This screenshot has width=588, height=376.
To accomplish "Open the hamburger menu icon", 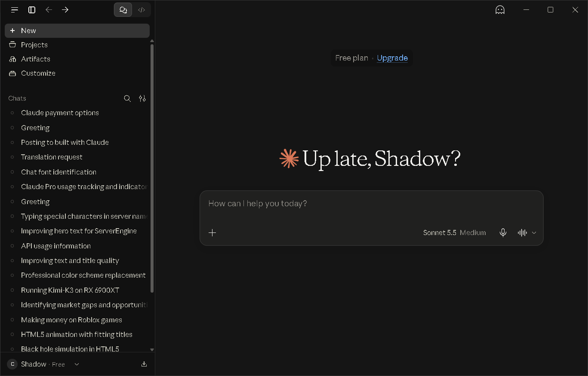I will pyautogui.click(x=15, y=10).
